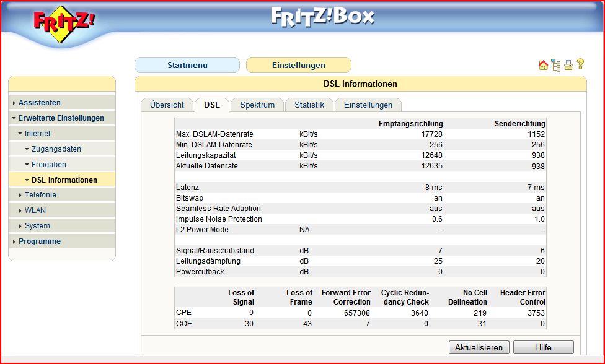Open the Startmenü tab button
The width and height of the screenshot is (605, 364).
[x=187, y=65]
